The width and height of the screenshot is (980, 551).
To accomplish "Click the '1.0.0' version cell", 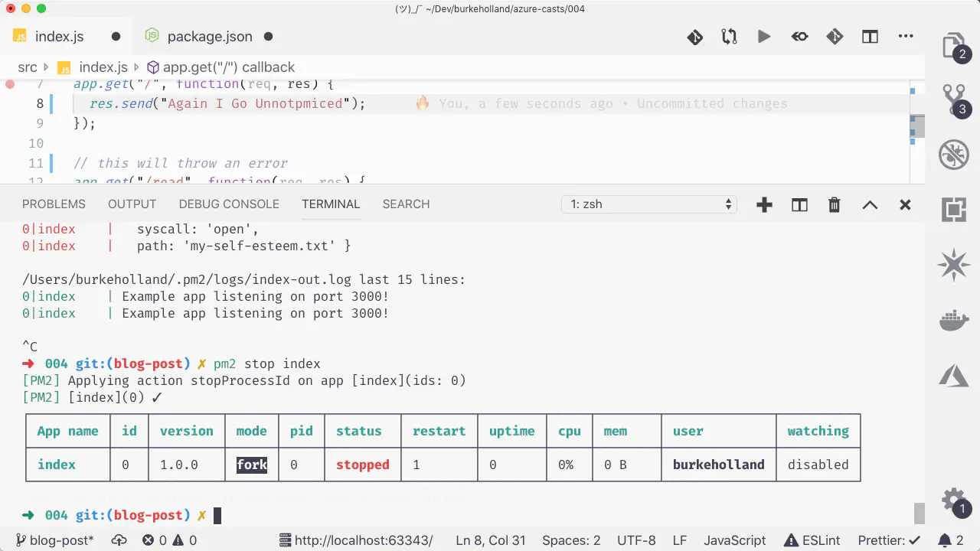I will (179, 465).
